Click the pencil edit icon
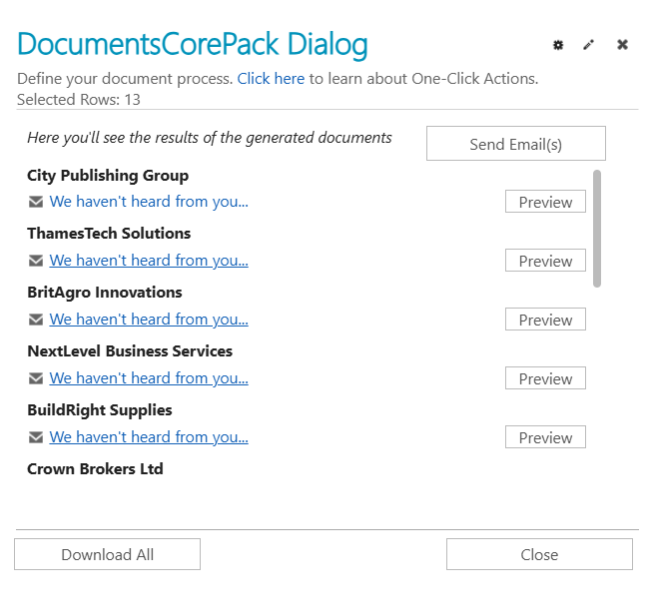 [589, 45]
